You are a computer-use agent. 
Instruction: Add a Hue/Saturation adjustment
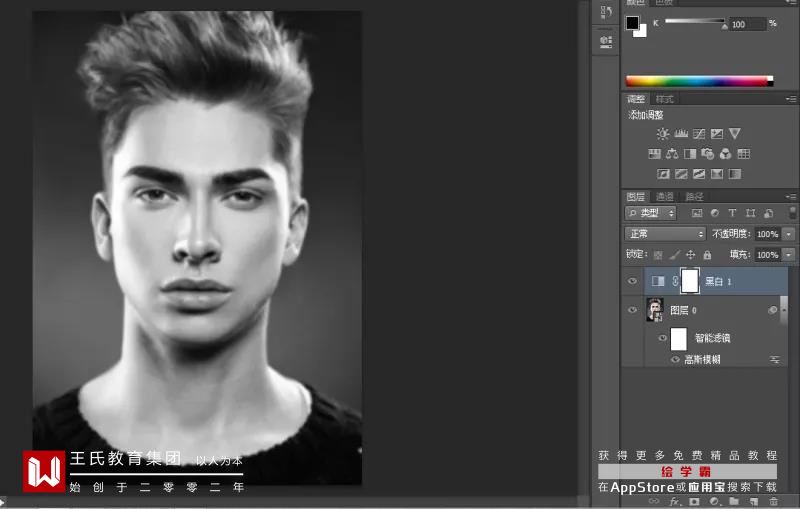tap(654, 154)
